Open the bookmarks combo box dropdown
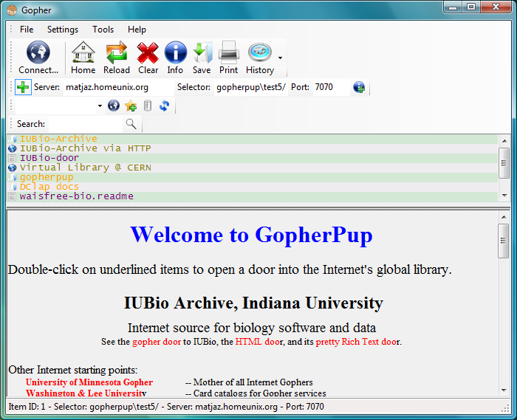Viewport: 517px width, 420px height. pos(100,106)
